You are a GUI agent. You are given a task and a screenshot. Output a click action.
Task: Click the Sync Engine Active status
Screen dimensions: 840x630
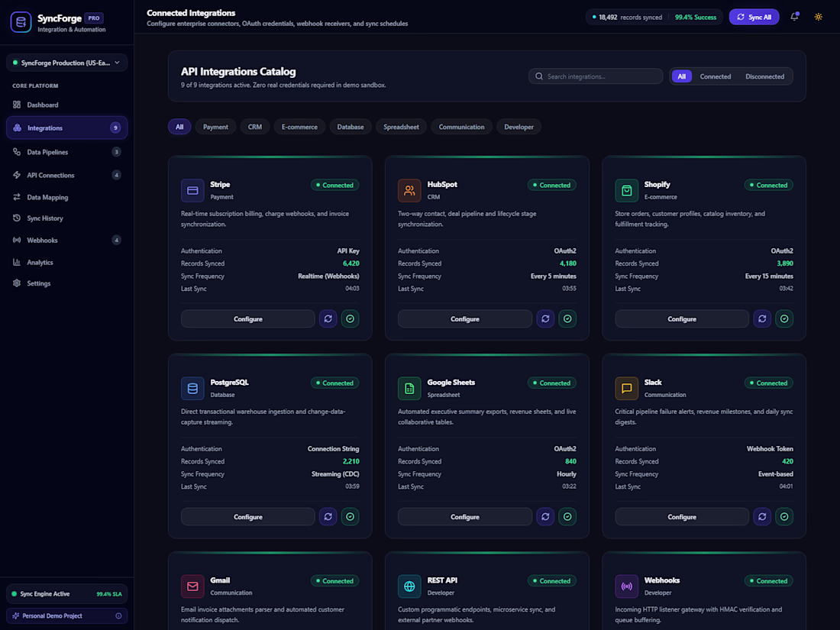click(x=67, y=594)
